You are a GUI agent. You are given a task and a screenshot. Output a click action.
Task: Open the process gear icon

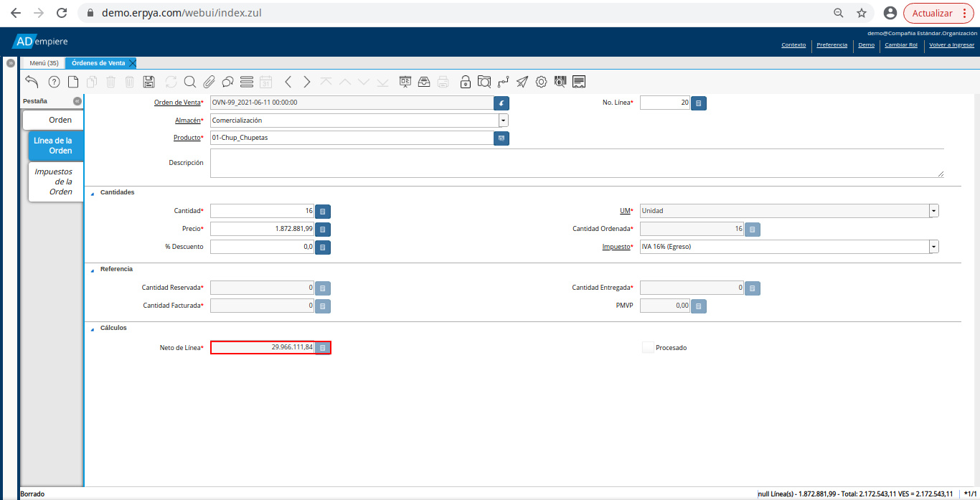point(542,82)
